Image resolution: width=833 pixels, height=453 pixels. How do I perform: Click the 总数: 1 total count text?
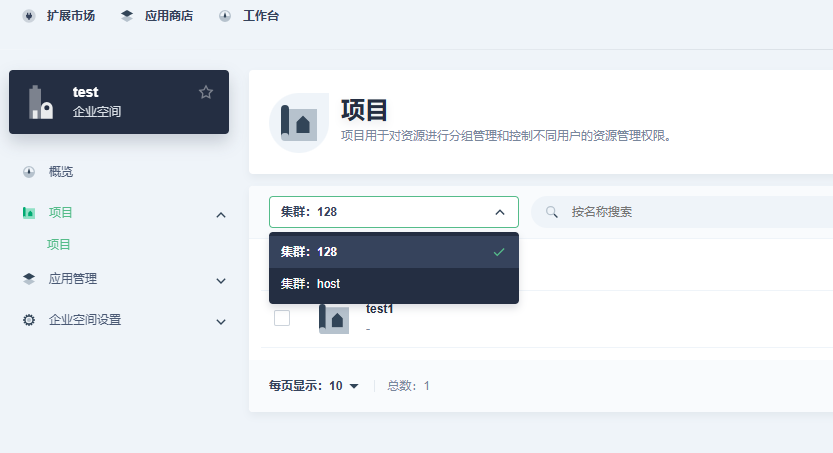pyautogui.click(x=409, y=386)
